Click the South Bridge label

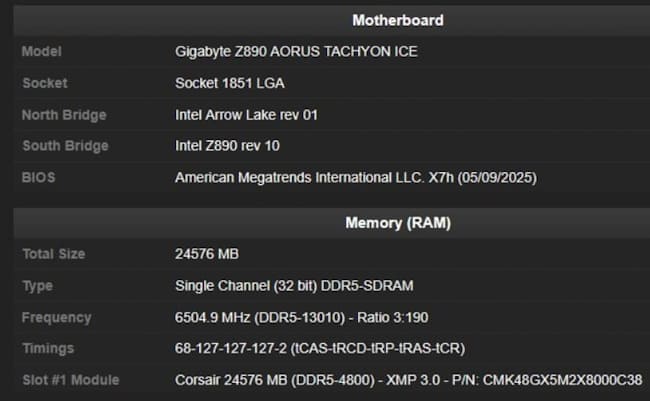[65, 146]
